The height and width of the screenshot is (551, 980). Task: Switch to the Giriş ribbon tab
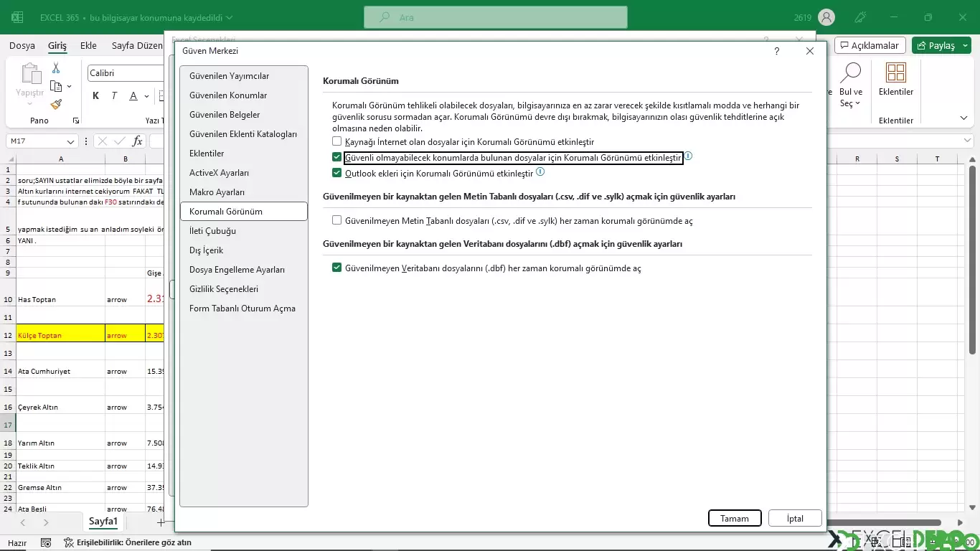(57, 45)
